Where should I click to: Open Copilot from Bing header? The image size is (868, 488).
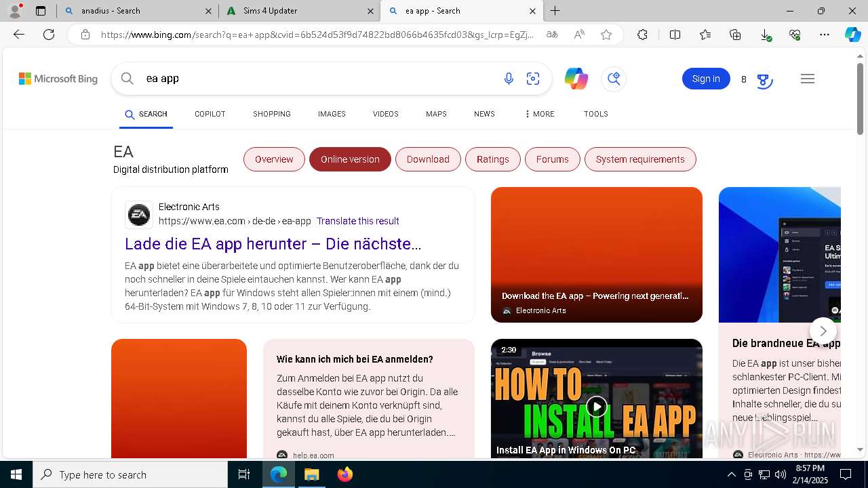tap(576, 79)
